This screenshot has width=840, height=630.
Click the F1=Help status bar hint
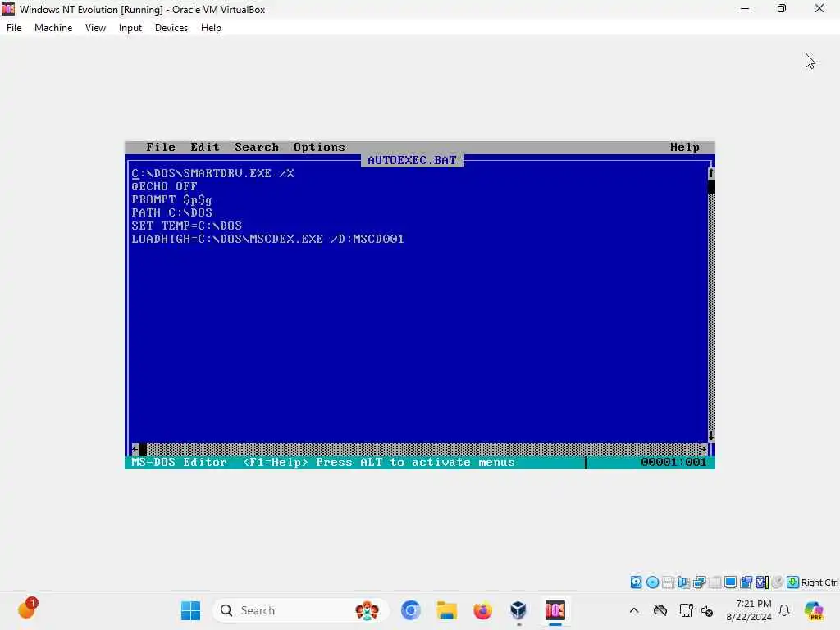pos(276,462)
